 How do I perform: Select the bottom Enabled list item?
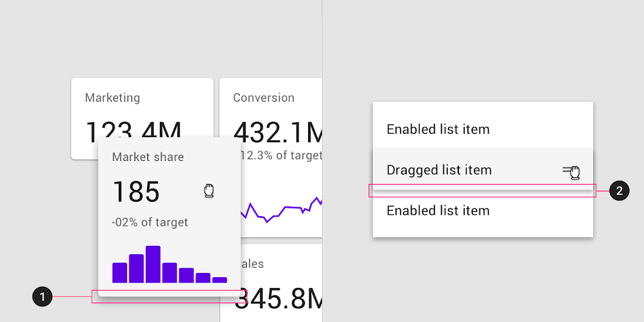click(x=483, y=210)
